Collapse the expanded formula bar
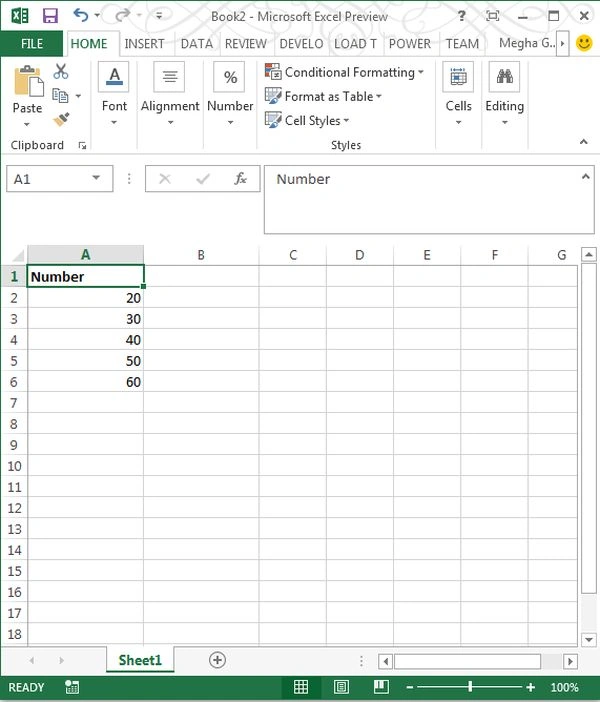The image size is (600, 702). click(585, 177)
